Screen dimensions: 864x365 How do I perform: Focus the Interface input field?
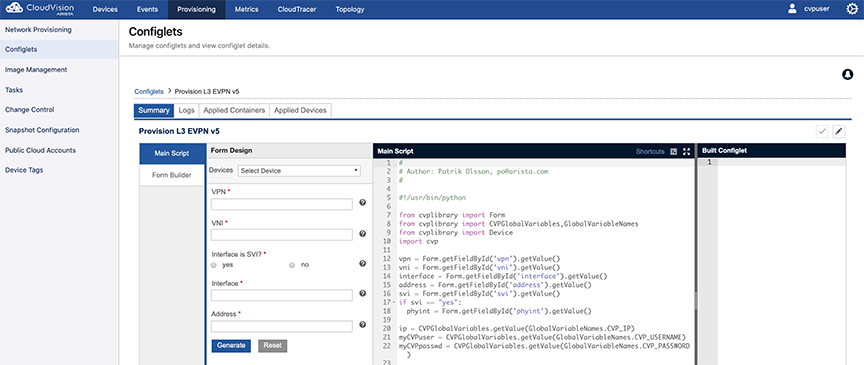[x=282, y=296]
